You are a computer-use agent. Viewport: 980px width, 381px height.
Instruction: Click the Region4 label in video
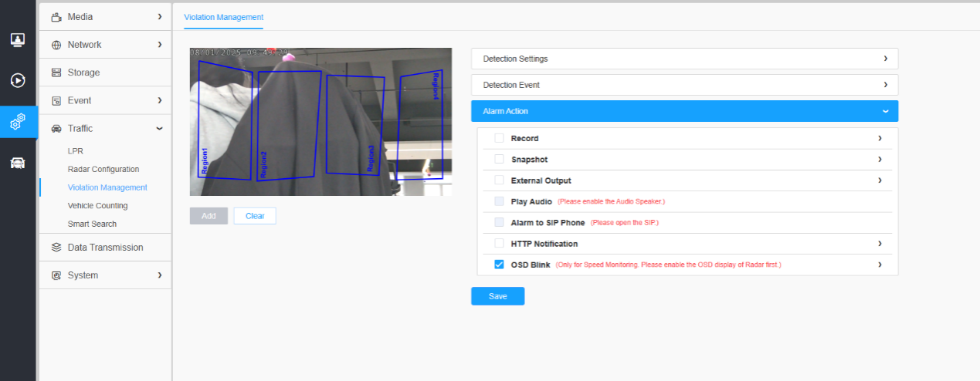(436, 86)
